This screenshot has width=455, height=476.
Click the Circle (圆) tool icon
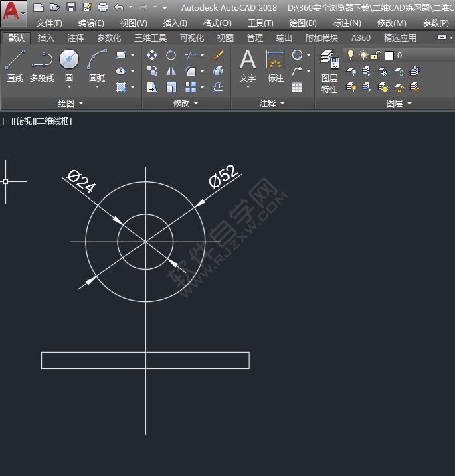[x=69, y=60]
